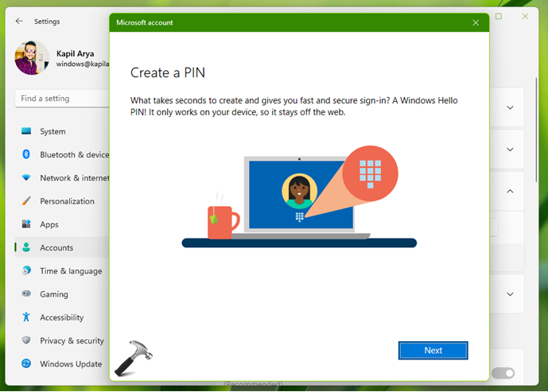Click the Privacy & security shield icon
Viewport: 548px width, 392px height.
click(26, 340)
